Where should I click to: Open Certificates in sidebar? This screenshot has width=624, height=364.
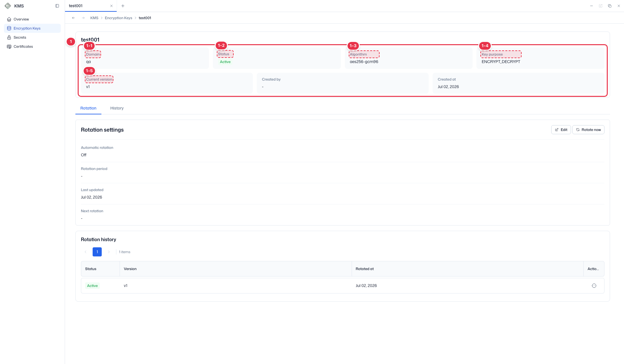[x=32, y=46]
